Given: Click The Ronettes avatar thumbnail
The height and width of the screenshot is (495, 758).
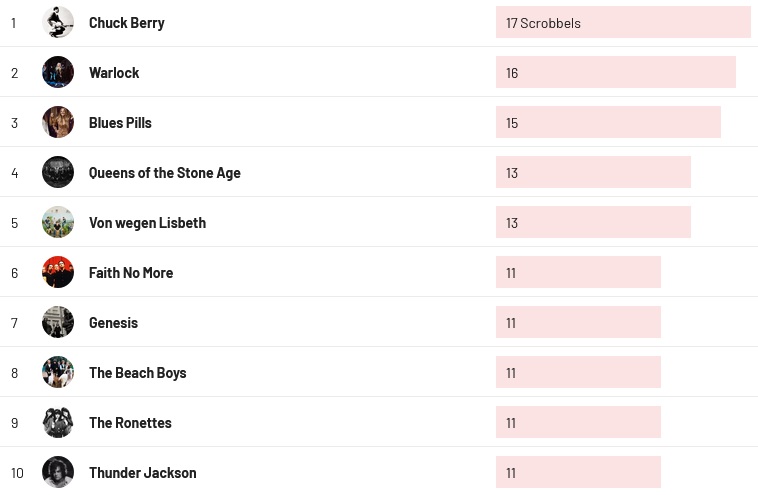Looking at the screenshot, I should (58, 422).
